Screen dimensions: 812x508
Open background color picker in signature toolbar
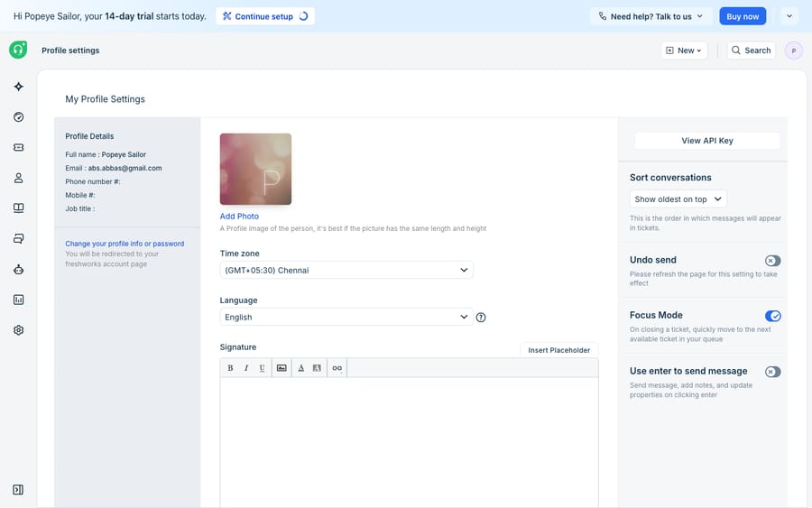[x=317, y=368]
